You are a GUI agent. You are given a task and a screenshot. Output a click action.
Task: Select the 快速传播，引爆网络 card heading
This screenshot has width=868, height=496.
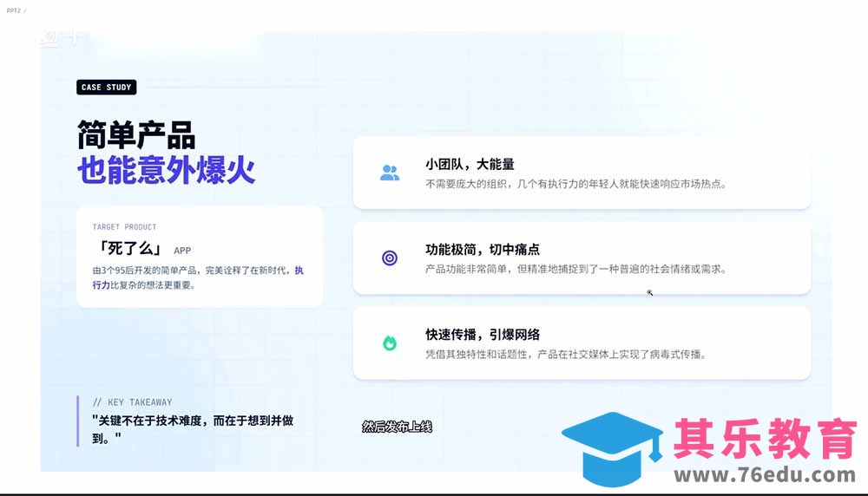click(483, 335)
